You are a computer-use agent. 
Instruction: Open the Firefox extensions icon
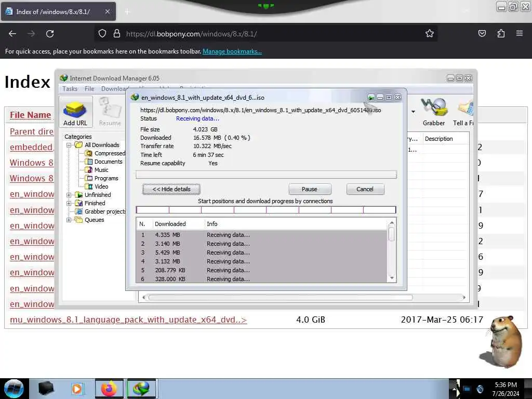tap(501, 34)
